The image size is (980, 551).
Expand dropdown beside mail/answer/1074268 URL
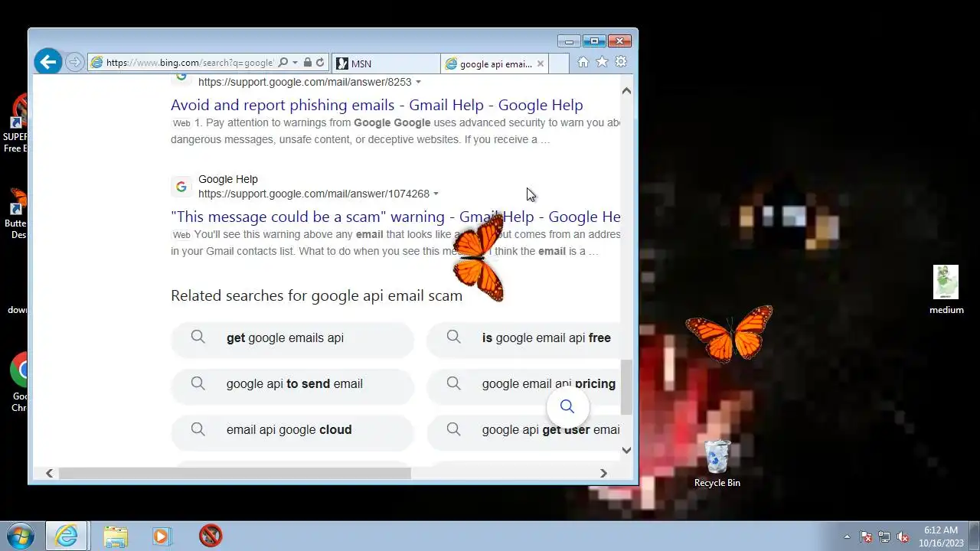click(x=436, y=194)
